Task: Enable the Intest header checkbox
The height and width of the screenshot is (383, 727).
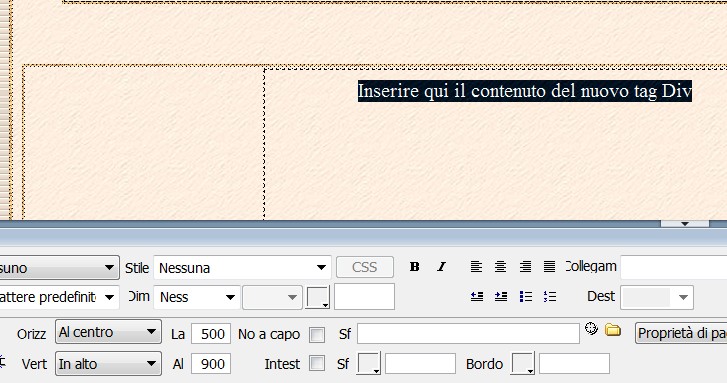Action: click(317, 364)
